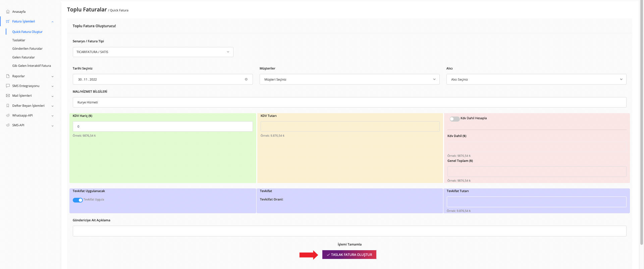
Task: Click the Toplu Faturalar page title
Action: click(87, 9)
